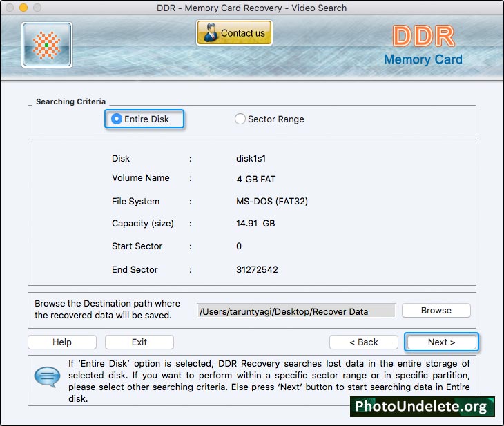Screen dimensions: 504x426
Task: Click the DDR application logo icon
Action: 47,45
